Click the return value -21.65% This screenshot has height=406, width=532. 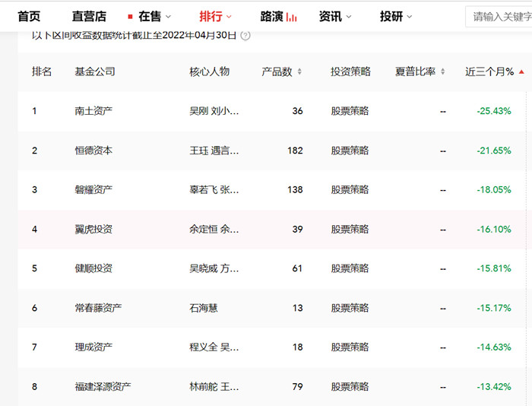(x=494, y=151)
